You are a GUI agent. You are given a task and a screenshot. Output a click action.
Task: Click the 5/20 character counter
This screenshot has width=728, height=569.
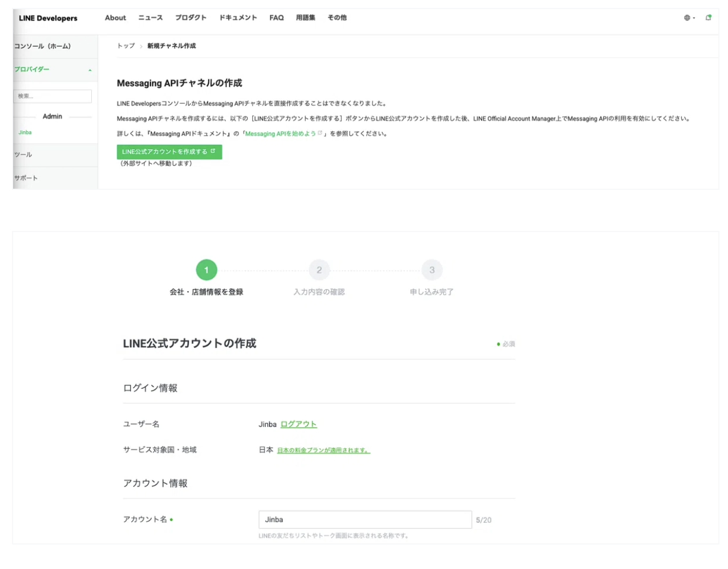(484, 520)
